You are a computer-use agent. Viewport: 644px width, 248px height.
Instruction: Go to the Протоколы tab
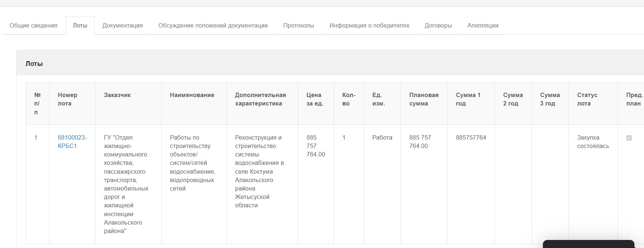pyautogui.click(x=298, y=25)
